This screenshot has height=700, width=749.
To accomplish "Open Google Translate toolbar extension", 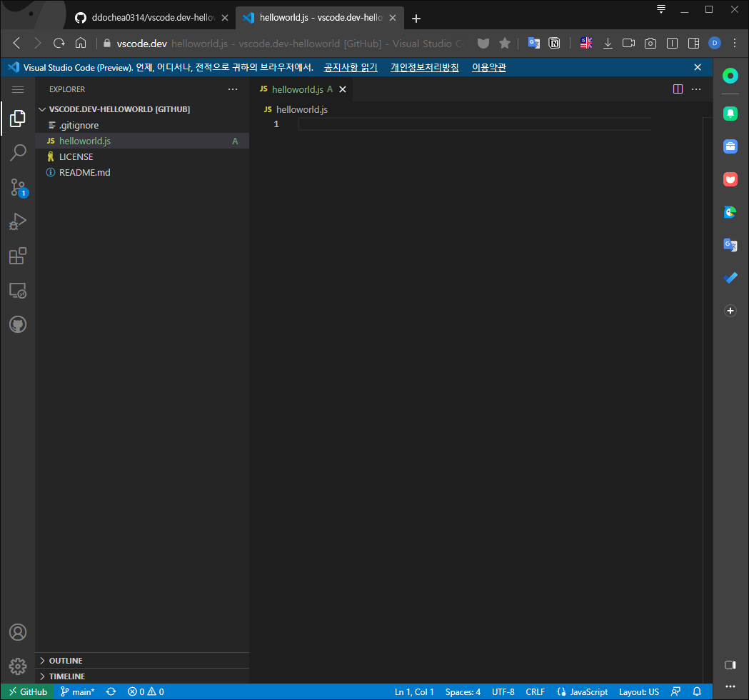I will [533, 44].
